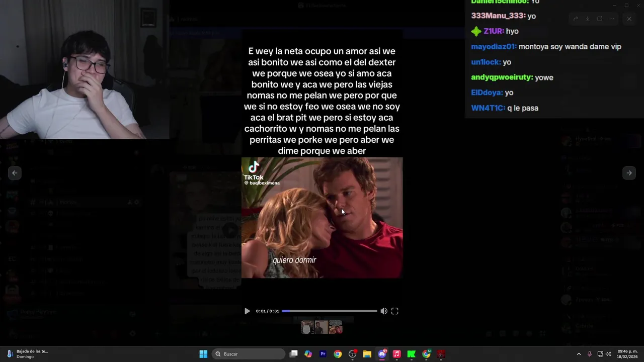Open the clock showing 09:46 p. m.
The width and height of the screenshot is (644, 362).
click(627, 354)
